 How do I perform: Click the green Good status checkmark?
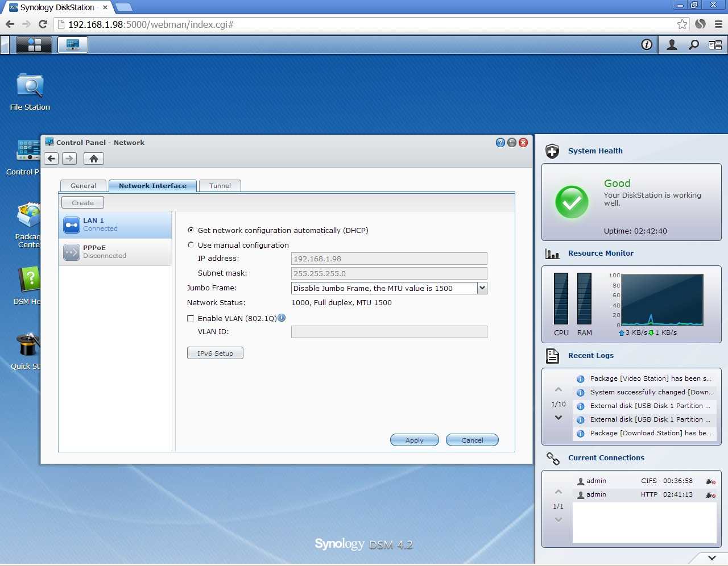[x=572, y=202]
